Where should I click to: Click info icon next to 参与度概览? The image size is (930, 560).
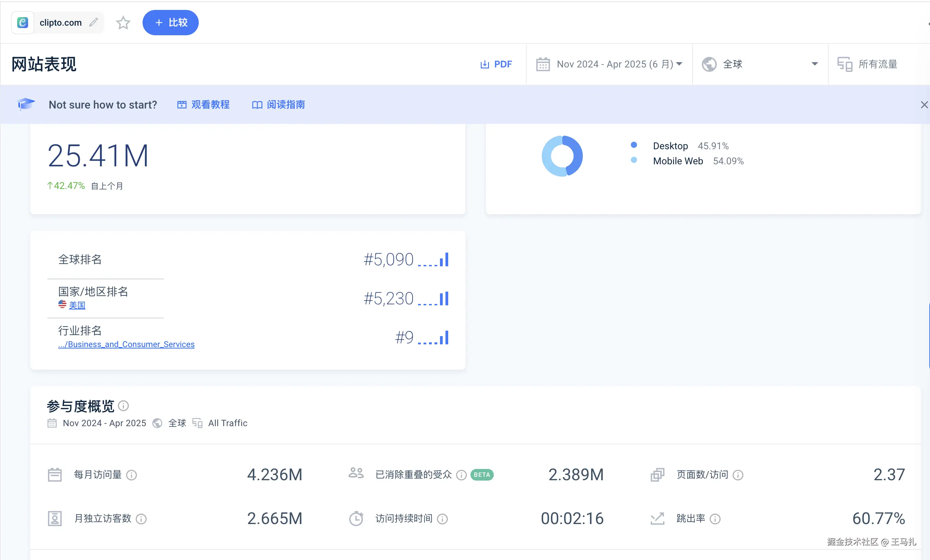123,406
